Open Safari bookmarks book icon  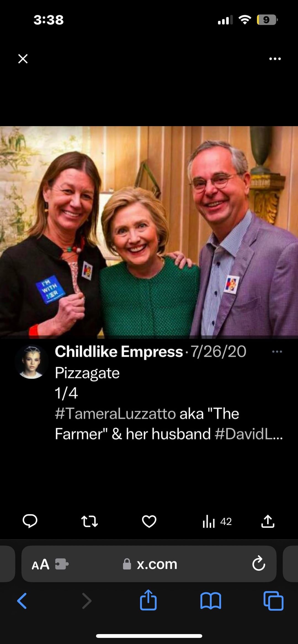coord(211,601)
